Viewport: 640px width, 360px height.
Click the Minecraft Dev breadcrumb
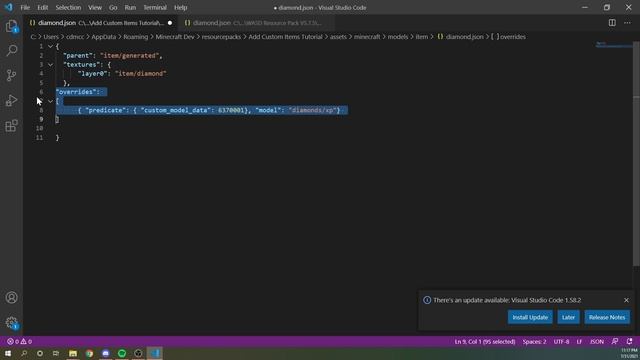pos(175,37)
